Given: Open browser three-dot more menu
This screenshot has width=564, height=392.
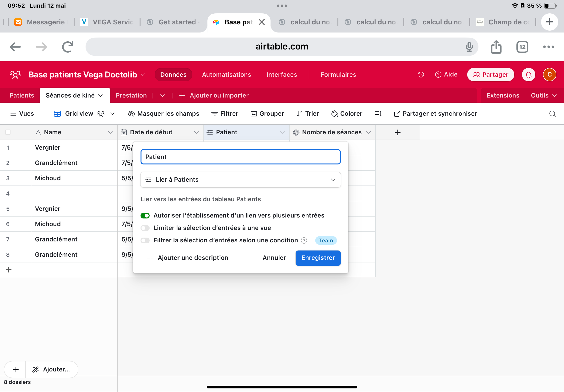Looking at the screenshot, I should [548, 47].
